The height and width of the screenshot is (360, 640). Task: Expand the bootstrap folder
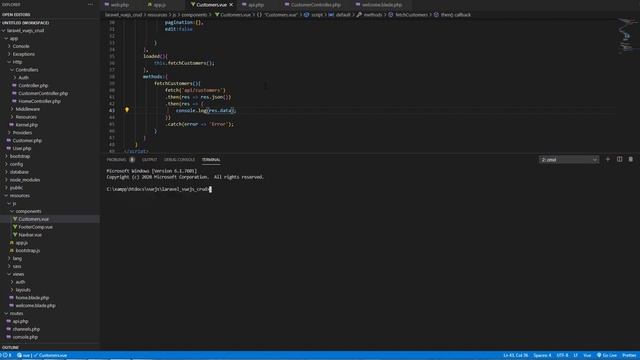[20, 156]
